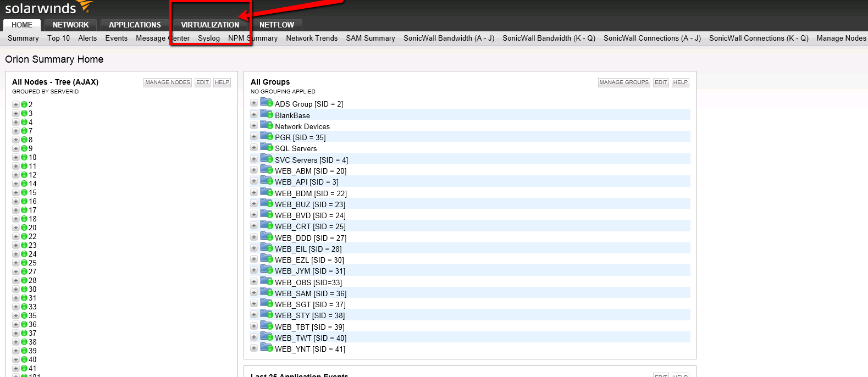868x377 pixels.
Task: Click the WEB_EIL group folder icon
Action: pos(267,247)
